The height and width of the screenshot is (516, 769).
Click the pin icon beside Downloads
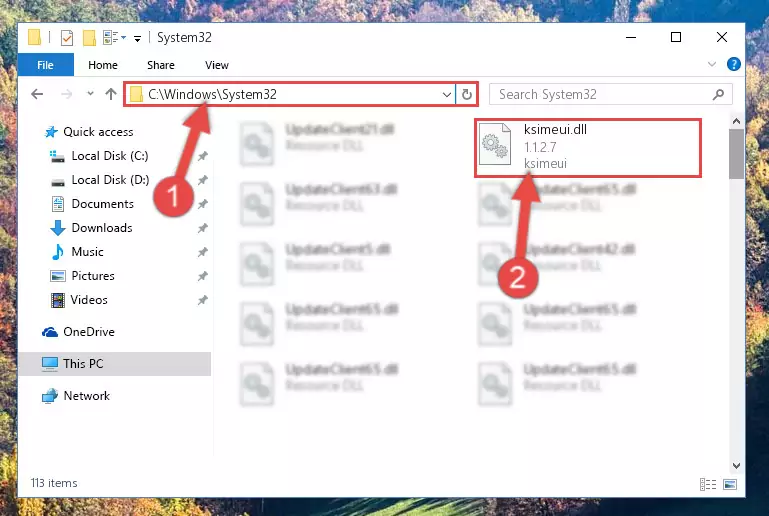pyautogui.click(x=203, y=228)
